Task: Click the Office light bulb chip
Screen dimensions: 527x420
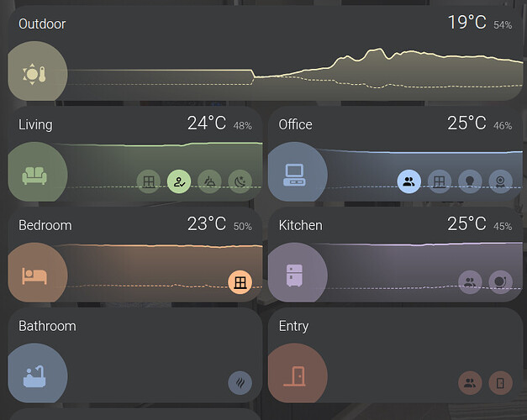Action: pos(470,181)
